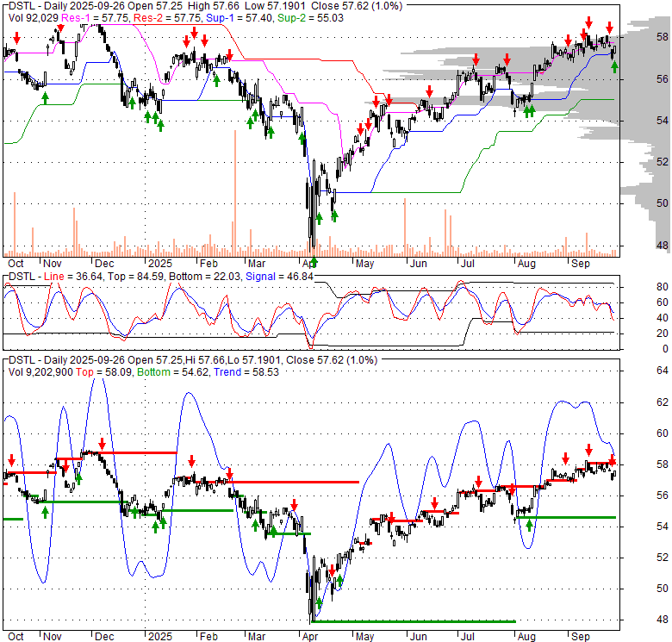Click the 2025 label on bottom chart time axis
The width and height of the screenshot is (672, 642).
pyautogui.click(x=160, y=637)
